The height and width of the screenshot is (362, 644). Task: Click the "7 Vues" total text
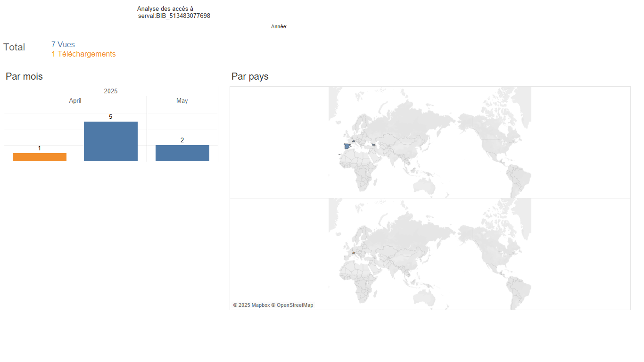click(x=63, y=45)
